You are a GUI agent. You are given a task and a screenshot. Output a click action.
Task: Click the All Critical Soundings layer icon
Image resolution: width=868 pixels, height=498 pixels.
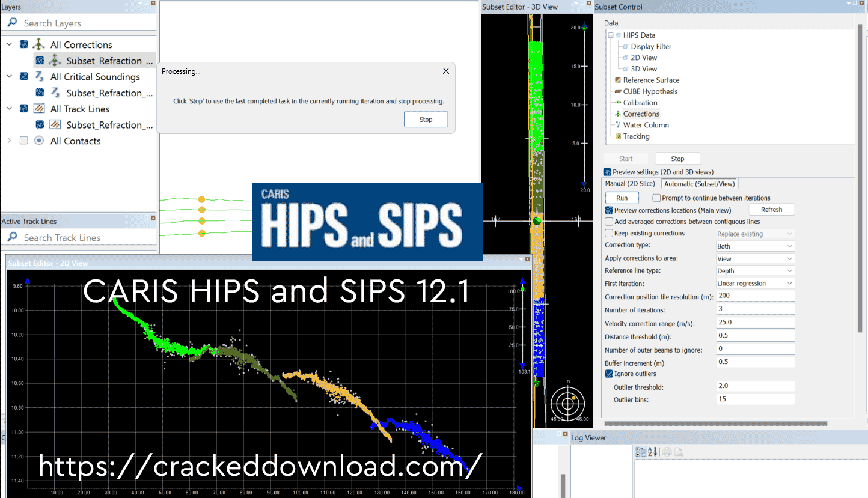click(x=39, y=76)
